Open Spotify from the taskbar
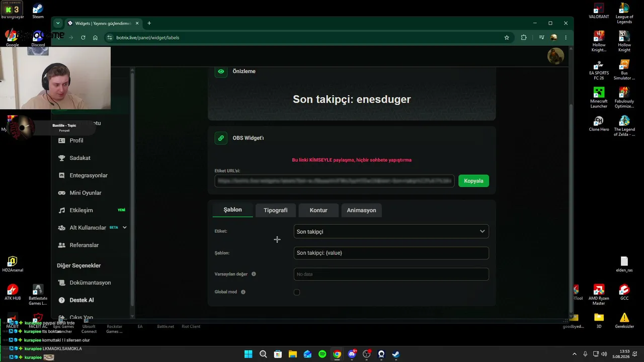 click(322, 354)
